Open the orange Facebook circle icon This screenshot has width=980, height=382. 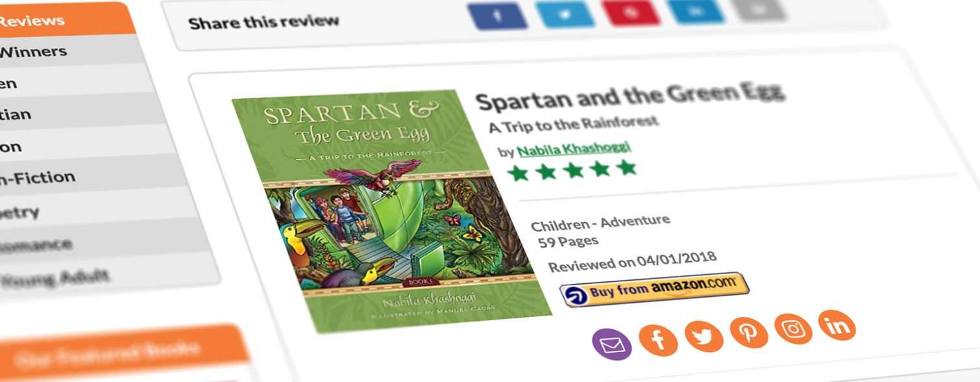(x=658, y=339)
